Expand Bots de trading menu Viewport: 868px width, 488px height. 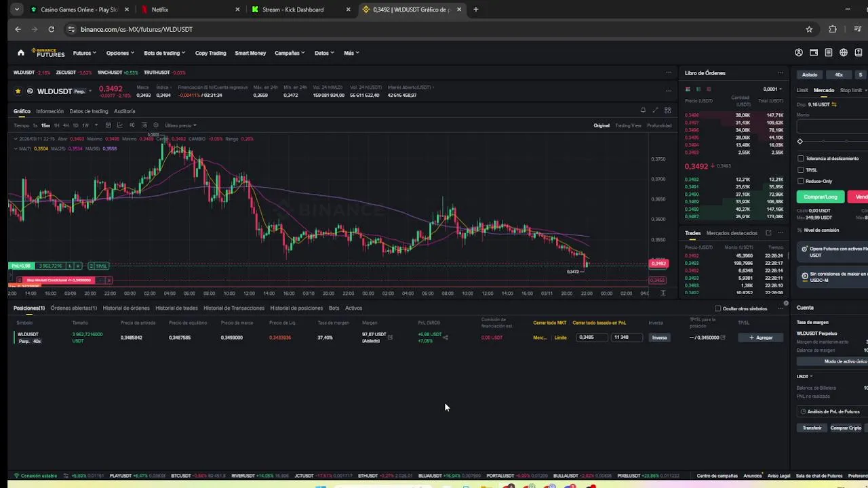click(x=164, y=53)
